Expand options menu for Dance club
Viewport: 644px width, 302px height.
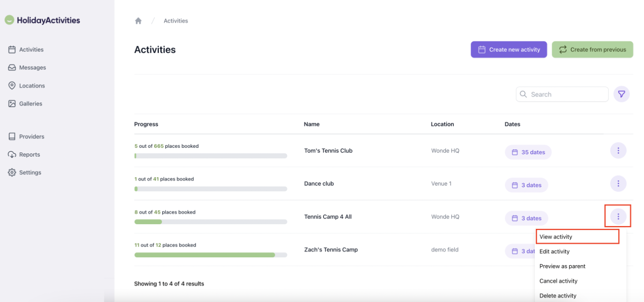tap(618, 184)
